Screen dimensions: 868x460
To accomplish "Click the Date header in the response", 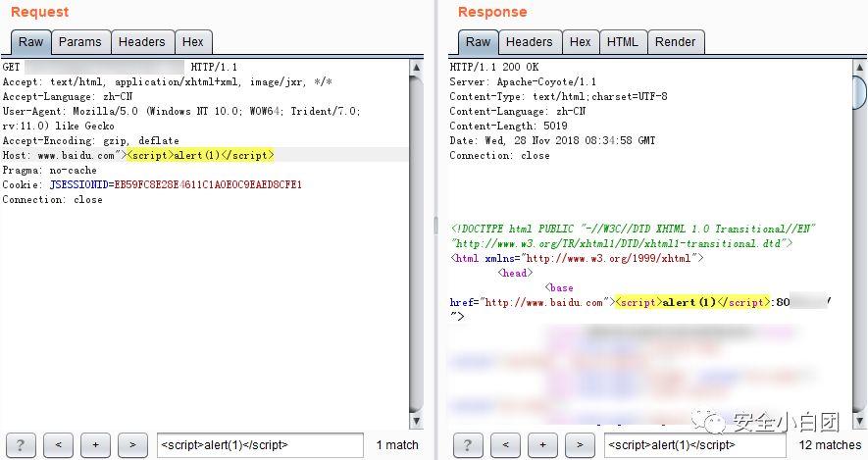I will pyautogui.click(x=552, y=140).
